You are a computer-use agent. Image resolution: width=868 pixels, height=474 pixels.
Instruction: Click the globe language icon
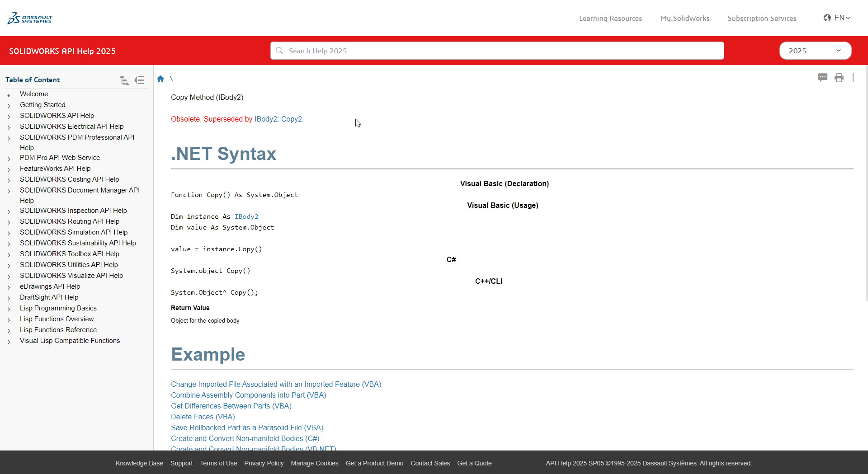point(827,18)
